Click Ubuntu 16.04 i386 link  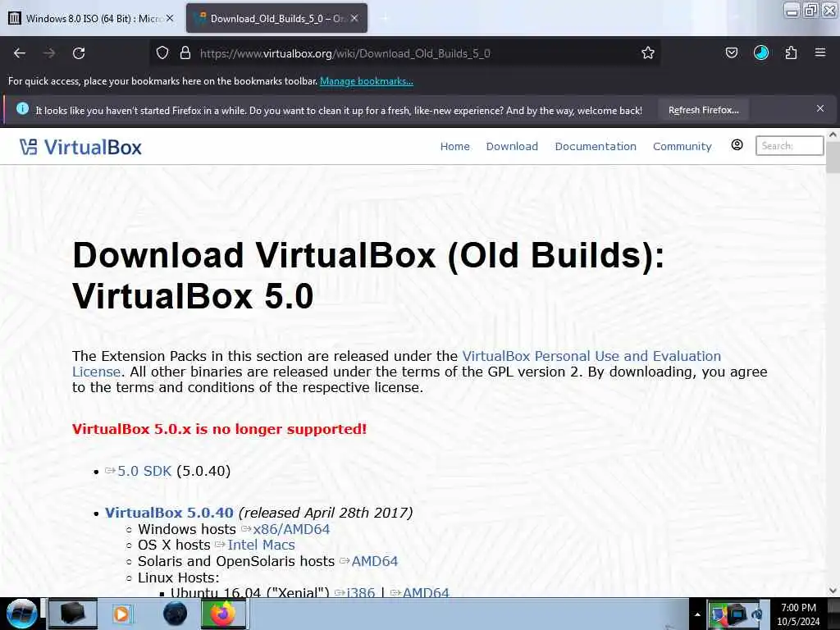361,592
